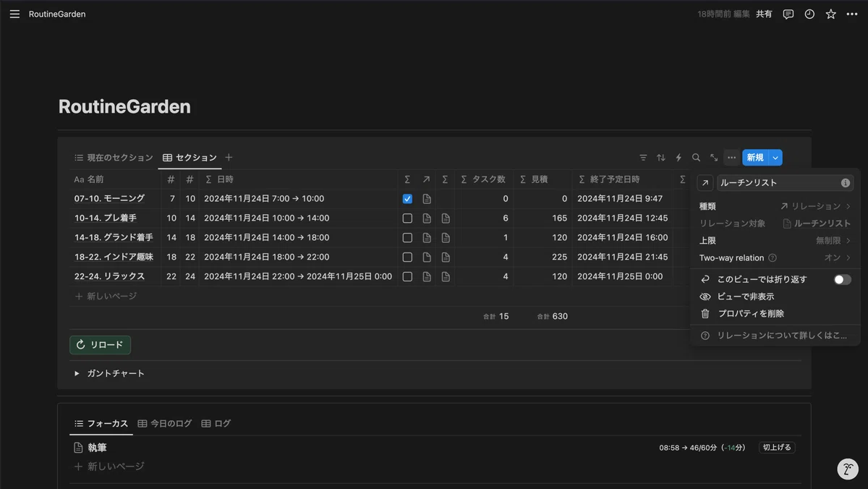Image resolution: width=868 pixels, height=489 pixels.
Task: Open the 種類 リレーション type submenu
Action: click(x=775, y=206)
